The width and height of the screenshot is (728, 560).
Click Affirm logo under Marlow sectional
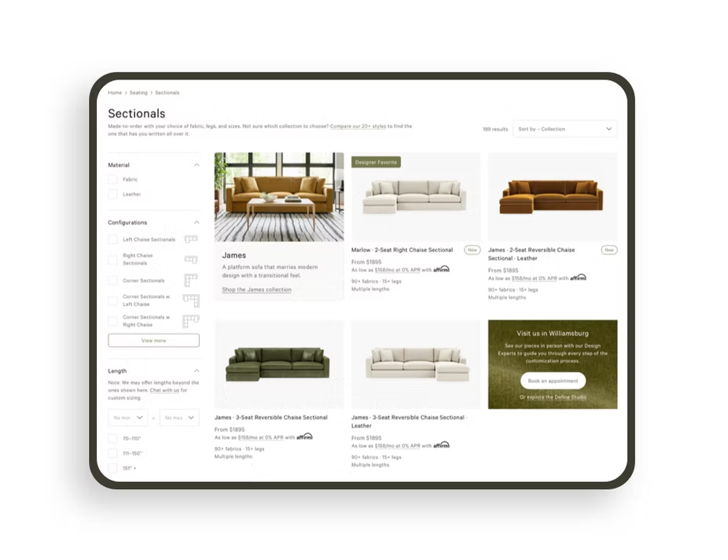(441, 269)
